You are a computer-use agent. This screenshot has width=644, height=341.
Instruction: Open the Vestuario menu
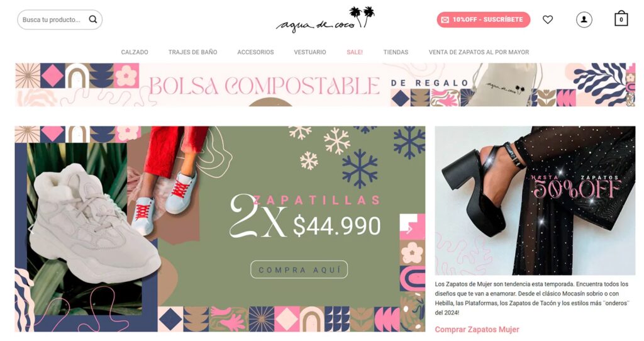309,52
